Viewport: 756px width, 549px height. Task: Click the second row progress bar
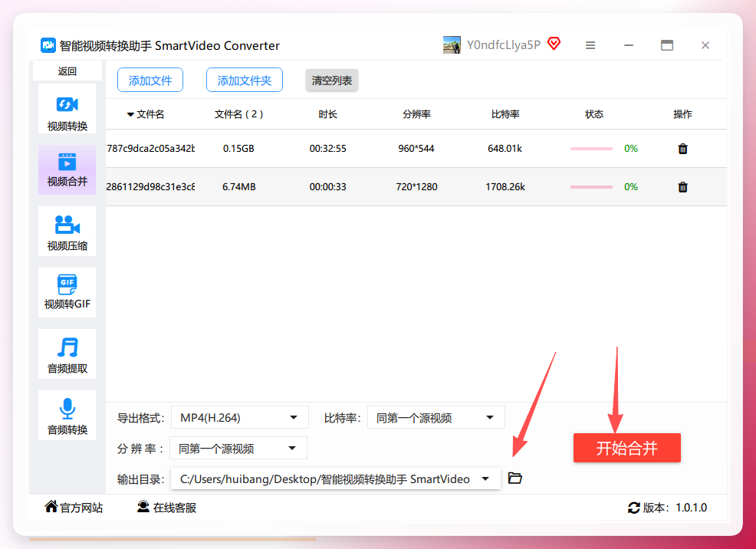pos(591,186)
